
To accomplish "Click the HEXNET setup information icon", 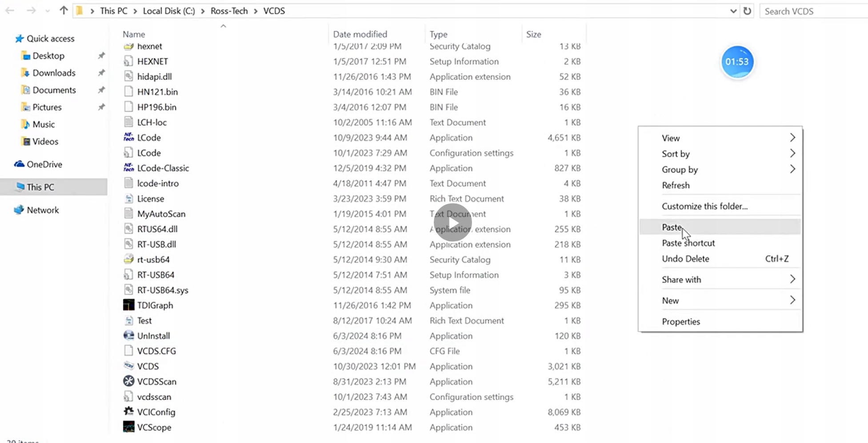I will [x=128, y=61].
